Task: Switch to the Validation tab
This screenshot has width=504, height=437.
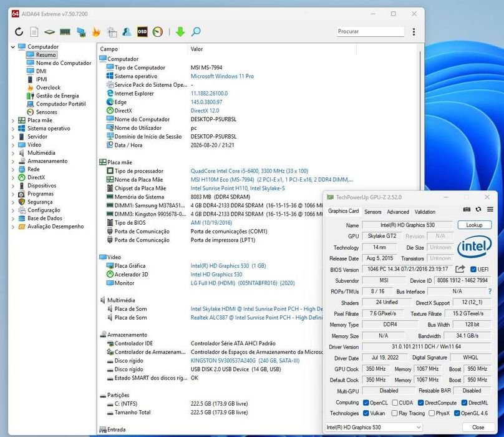Action: 425,212
